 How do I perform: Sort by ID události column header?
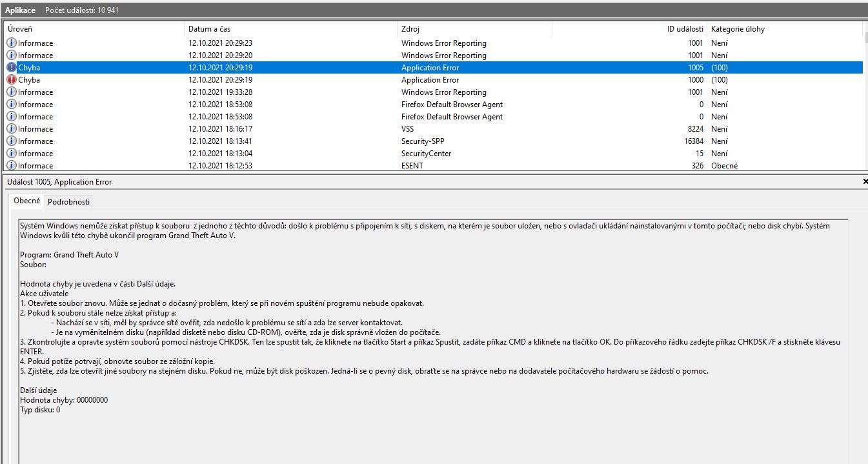(x=629, y=29)
